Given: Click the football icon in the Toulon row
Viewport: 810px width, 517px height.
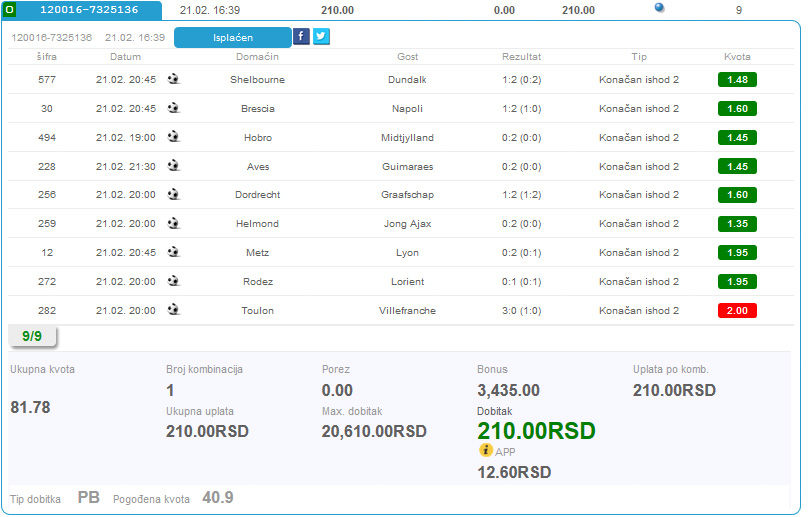Looking at the screenshot, I should coord(174,310).
